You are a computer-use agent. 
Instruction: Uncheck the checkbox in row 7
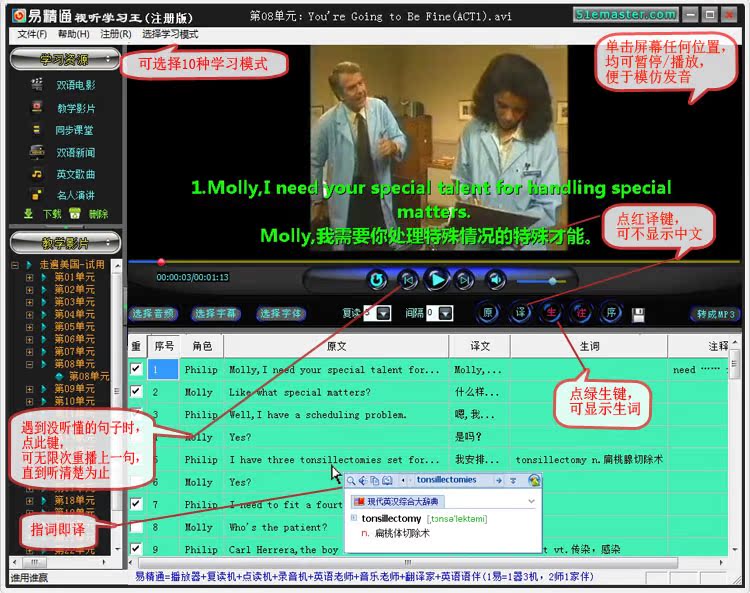click(136, 504)
